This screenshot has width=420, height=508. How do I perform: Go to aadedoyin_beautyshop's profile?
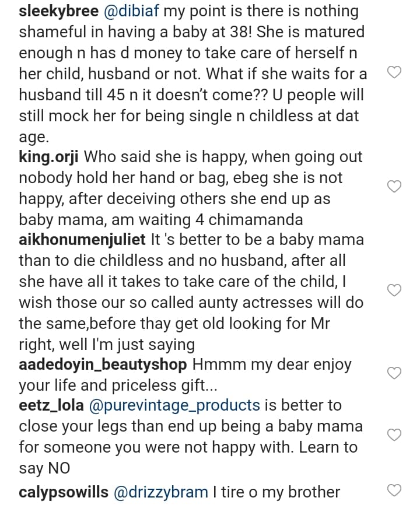pyautogui.click(x=103, y=365)
